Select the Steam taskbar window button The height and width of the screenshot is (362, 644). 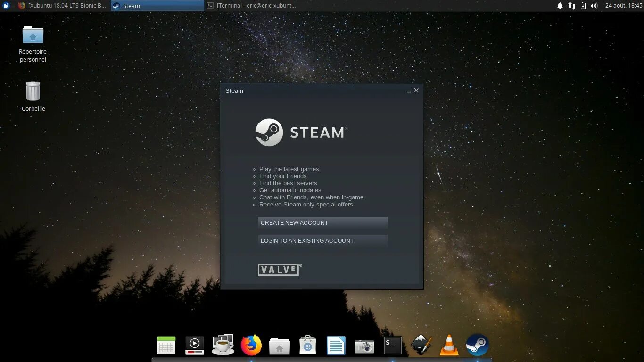pyautogui.click(x=157, y=6)
